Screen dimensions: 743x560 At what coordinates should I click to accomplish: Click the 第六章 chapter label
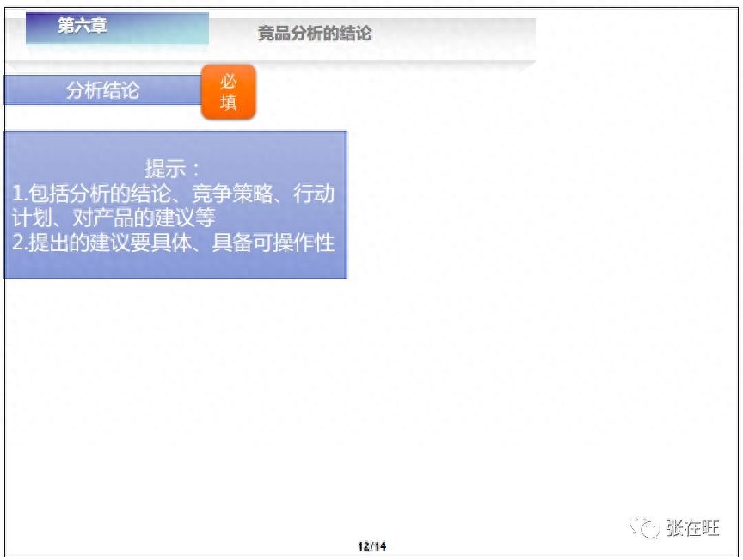pos(117,28)
